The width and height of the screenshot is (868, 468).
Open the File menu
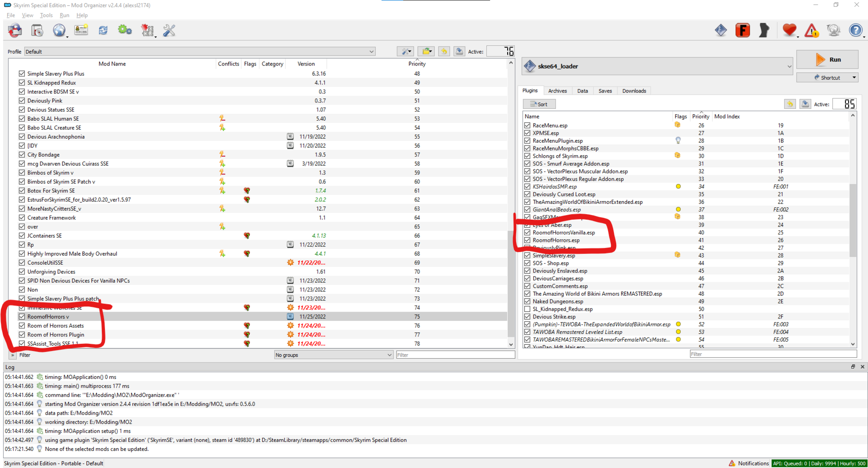[x=11, y=15]
